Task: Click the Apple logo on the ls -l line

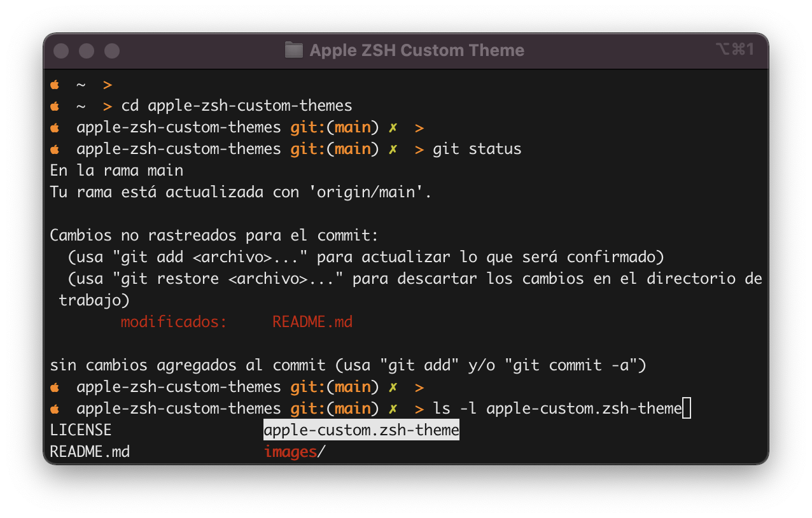Action: tap(55, 409)
